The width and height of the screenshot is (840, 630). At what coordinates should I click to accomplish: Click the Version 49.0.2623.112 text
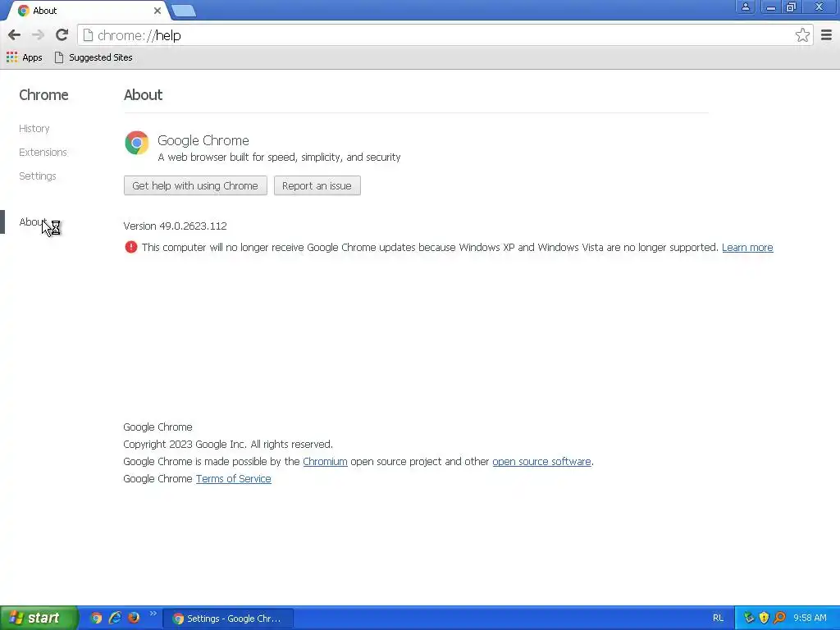pos(176,226)
